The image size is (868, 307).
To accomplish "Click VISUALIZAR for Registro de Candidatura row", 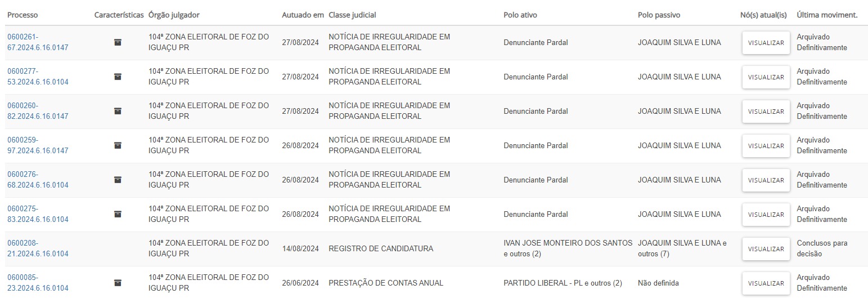I will click(766, 249).
